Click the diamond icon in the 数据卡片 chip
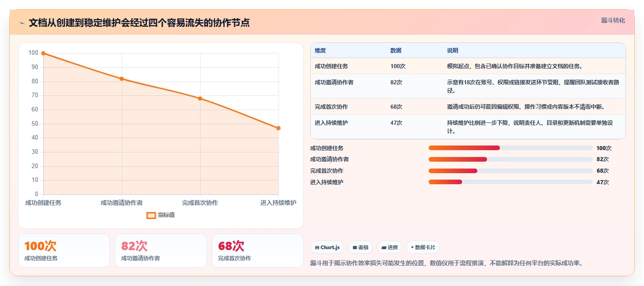This screenshot has height=286, width=644. (x=412, y=247)
